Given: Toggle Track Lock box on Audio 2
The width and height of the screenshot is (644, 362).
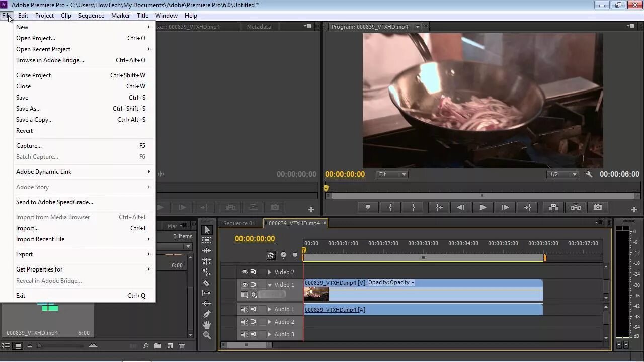Looking at the screenshot, I should [x=262, y=322].
